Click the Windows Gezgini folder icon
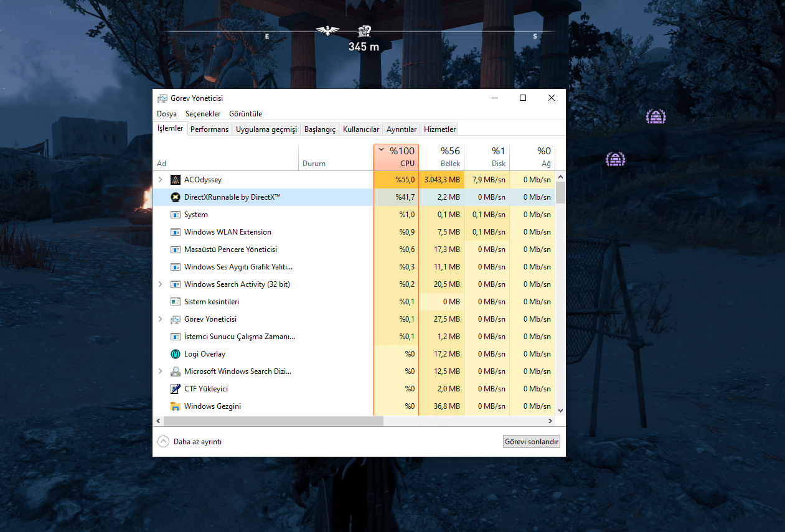The width and height of the screenshot is (785, 532). pos(176,406)
